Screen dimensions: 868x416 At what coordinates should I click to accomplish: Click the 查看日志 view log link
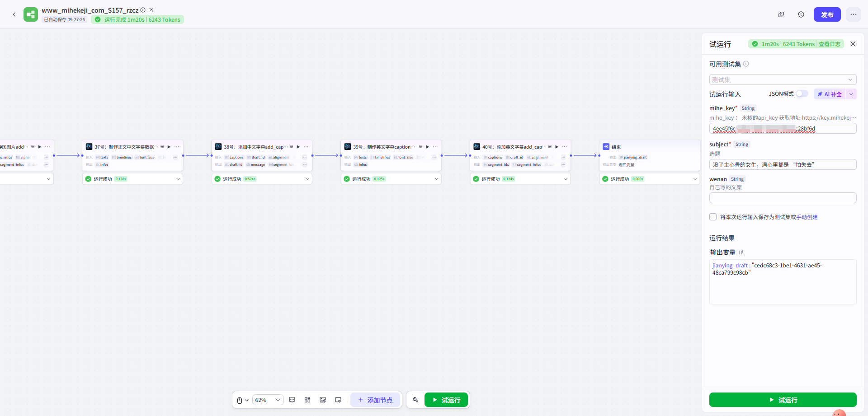829,44
